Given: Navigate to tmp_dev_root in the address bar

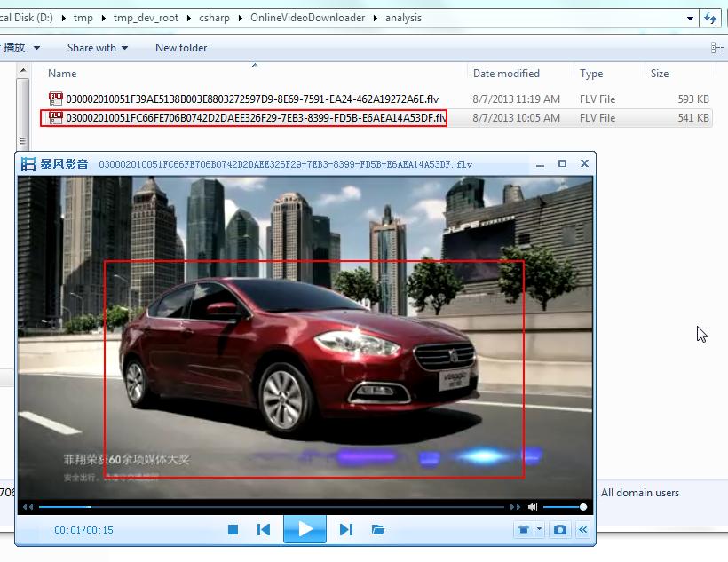Looking at the screenshot, I should (x=146, y=18).
